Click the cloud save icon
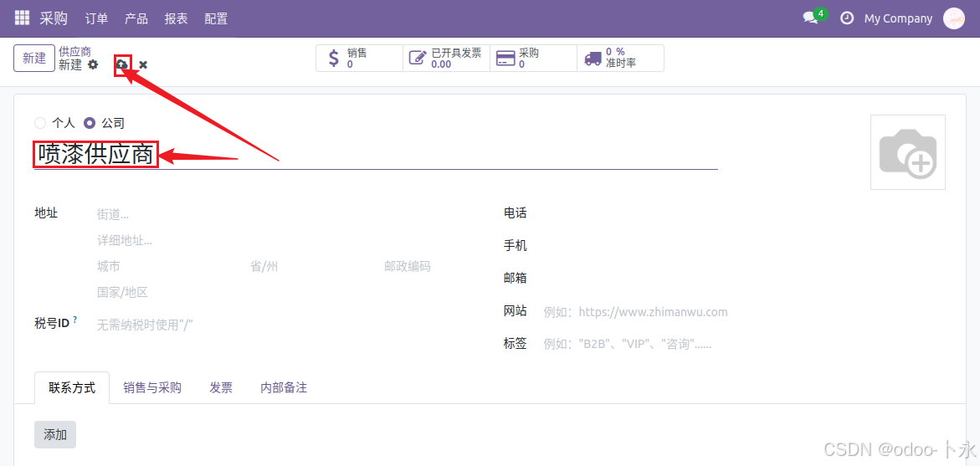980x466 pixels. pyautogui.click(x=122, y=64)
